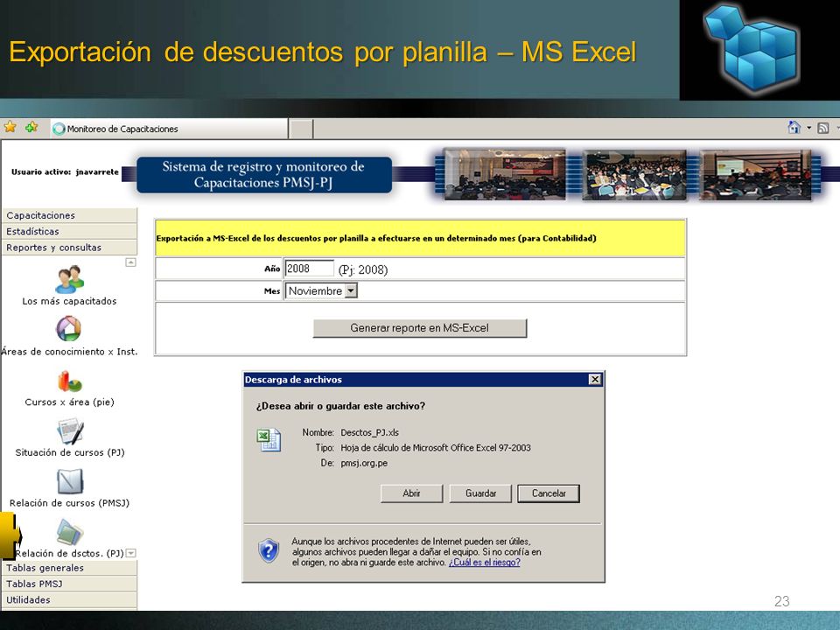Open the ¿Cuál es el riesgo? link
The image size is (840, 630).
coord(484,563)
